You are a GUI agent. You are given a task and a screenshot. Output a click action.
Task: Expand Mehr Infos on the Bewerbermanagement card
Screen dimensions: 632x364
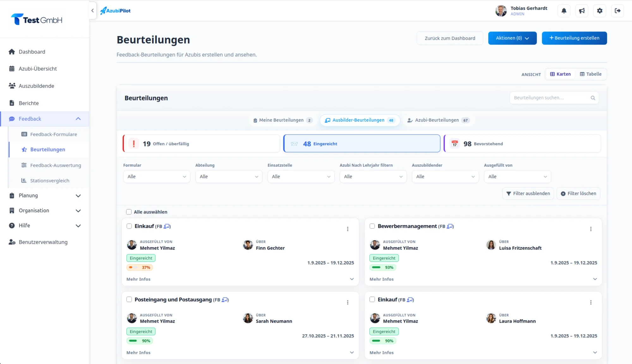(483, 279)
